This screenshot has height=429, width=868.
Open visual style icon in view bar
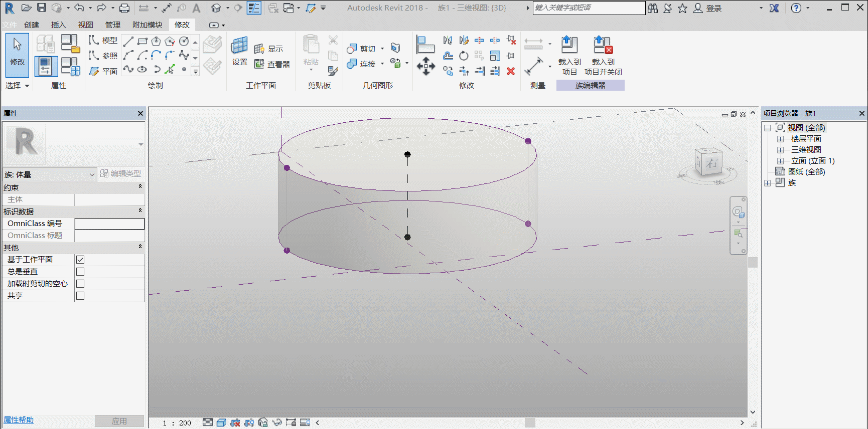(221, 422)
